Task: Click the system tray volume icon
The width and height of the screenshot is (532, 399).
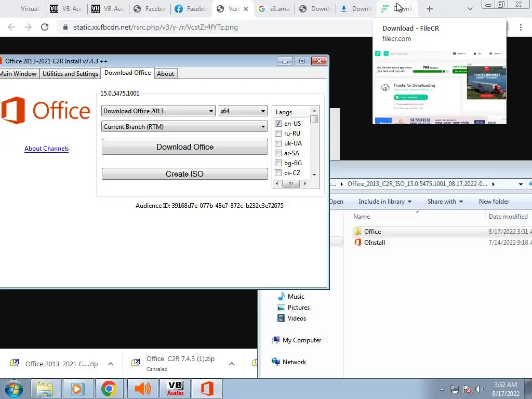Action: pos(480,389)
